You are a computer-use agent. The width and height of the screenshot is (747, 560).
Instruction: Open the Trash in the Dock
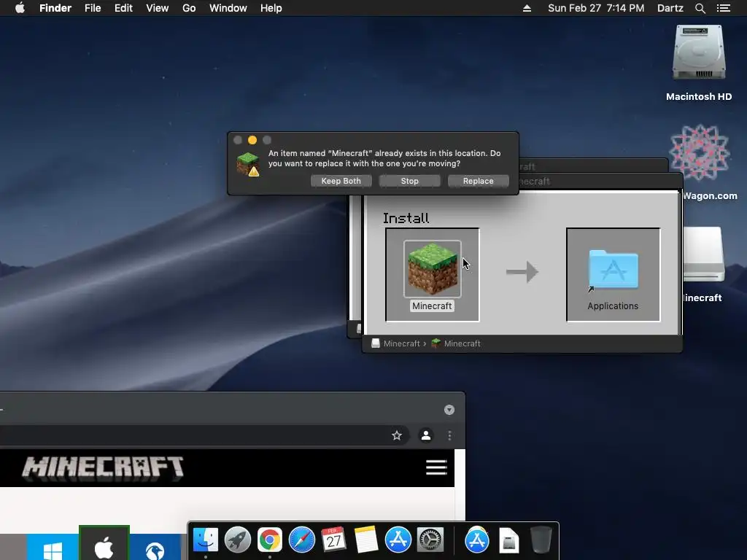tap(541, 540)
